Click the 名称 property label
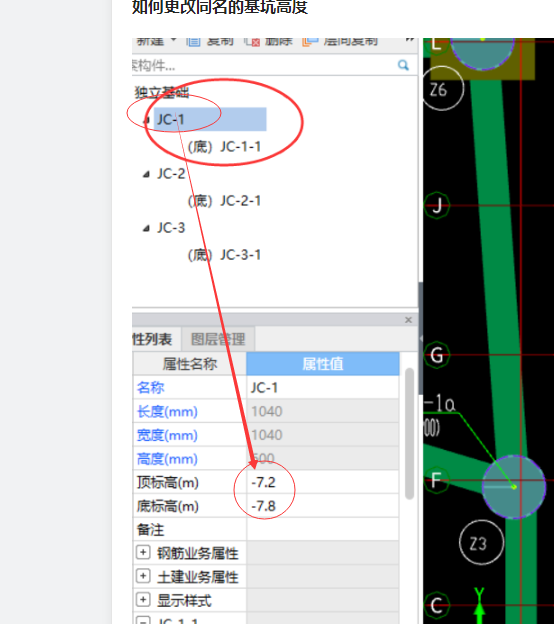 [150, 388]
